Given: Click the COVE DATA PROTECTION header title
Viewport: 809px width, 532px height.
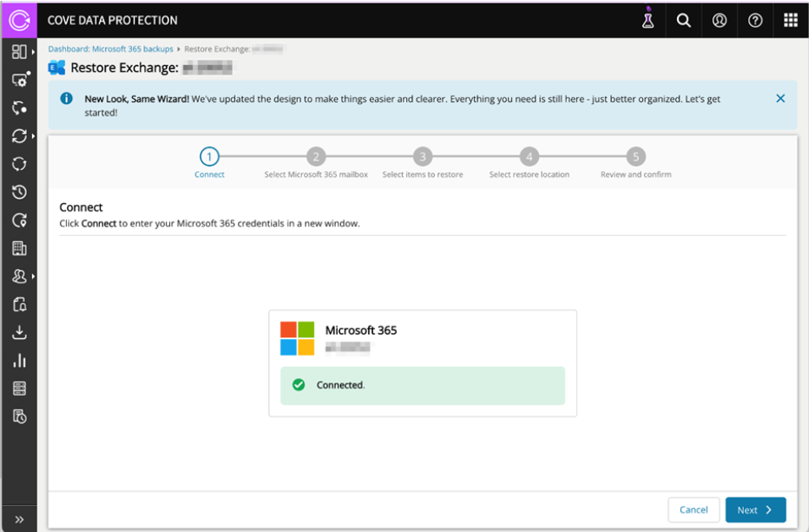Looking at the screenshot, I should [113, 20].
